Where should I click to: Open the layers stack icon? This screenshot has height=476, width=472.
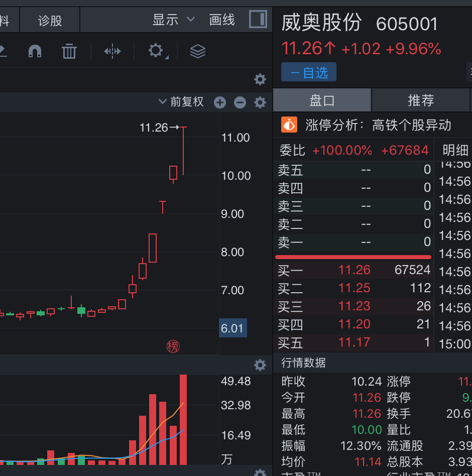(x=198, y=51)
